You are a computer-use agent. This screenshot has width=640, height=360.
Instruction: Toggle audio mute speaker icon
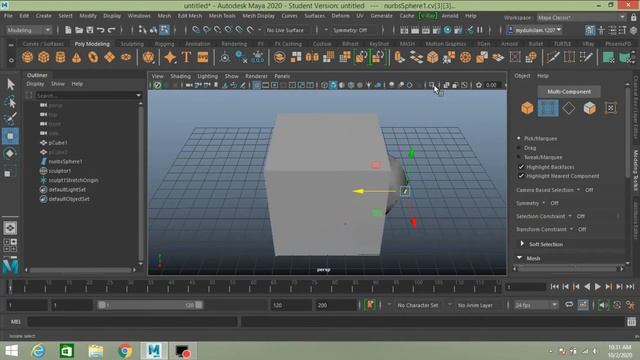click(603, 305)
